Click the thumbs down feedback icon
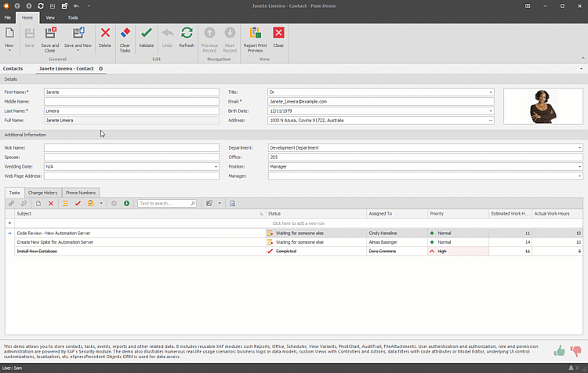588x373 pixels. click(576, 351)
